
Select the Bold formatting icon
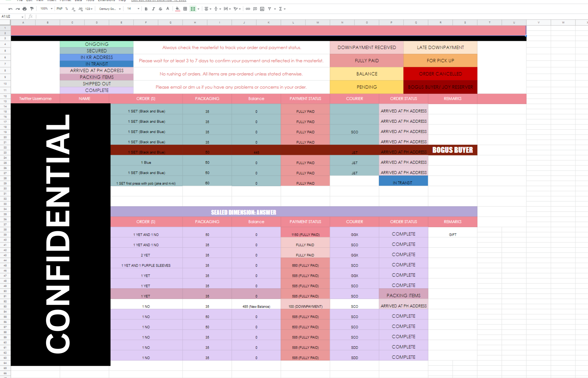[146, 9]
